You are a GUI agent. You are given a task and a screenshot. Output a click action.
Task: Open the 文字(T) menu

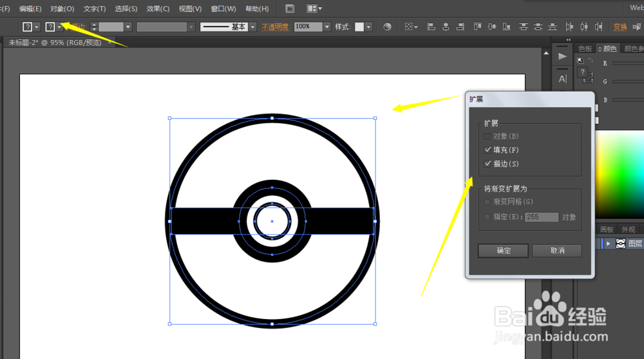coord(95,8)
